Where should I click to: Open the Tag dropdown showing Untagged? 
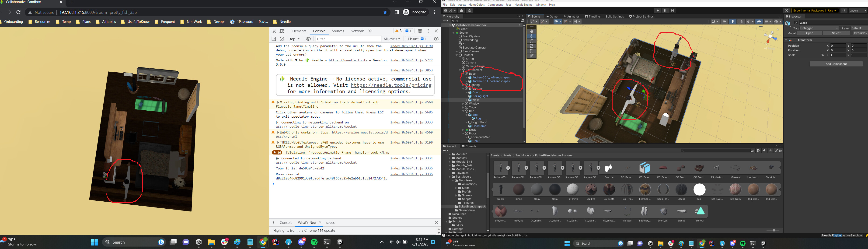(x=819, y=28)
